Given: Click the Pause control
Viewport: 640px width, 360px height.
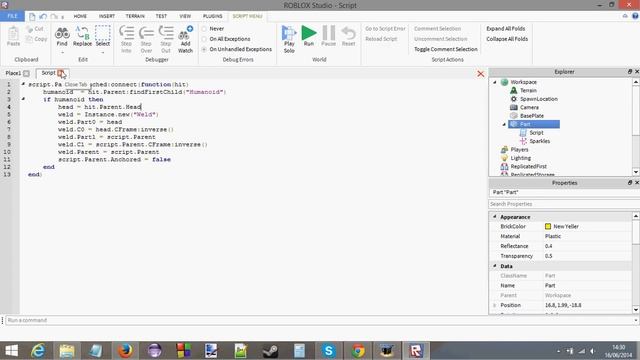Looking at the screenshot, I should (x=329, y=33).
